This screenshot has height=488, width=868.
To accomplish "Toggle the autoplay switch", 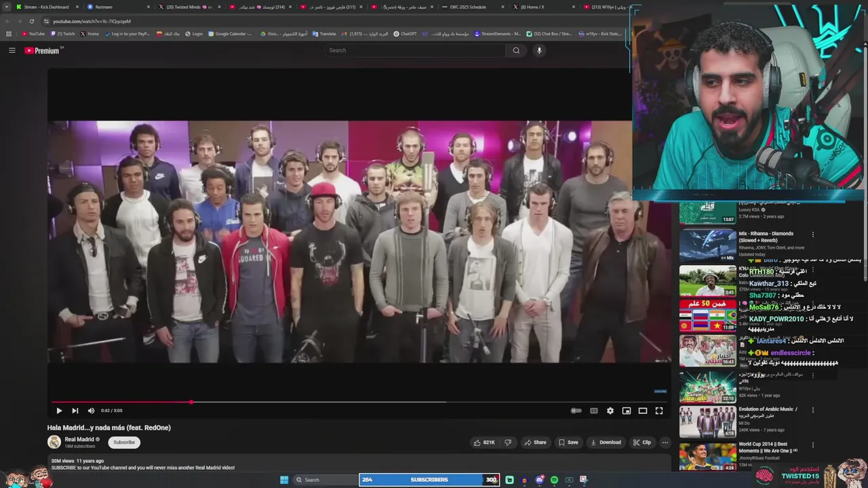I will tap(576, 410).
